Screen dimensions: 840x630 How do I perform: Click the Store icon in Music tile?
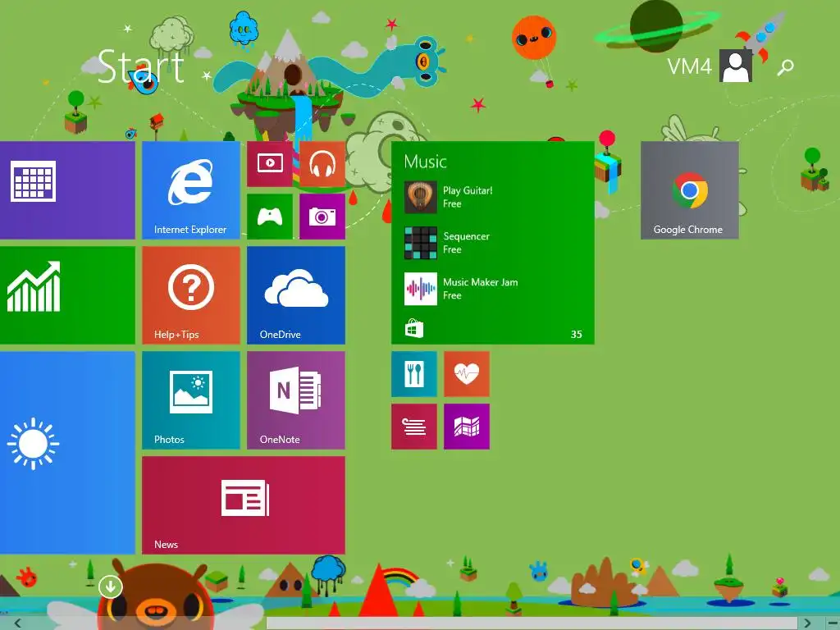tap(413, 328)
